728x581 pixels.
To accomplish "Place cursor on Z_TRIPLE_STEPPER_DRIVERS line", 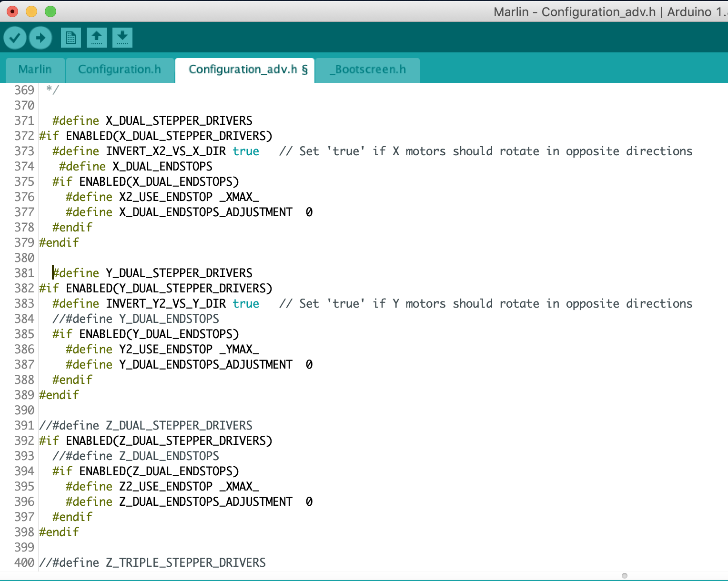I will tap(186, 563).
